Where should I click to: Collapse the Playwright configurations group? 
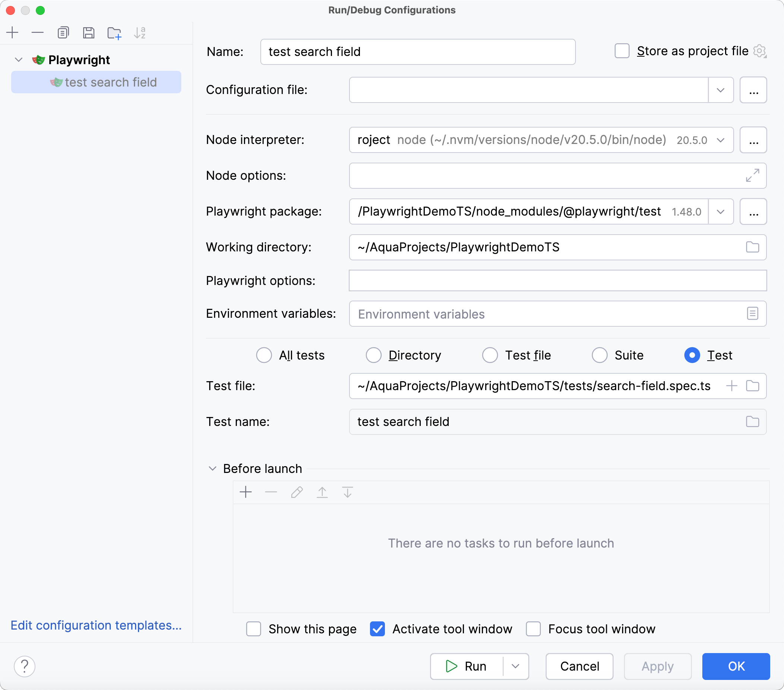[18, 60]
